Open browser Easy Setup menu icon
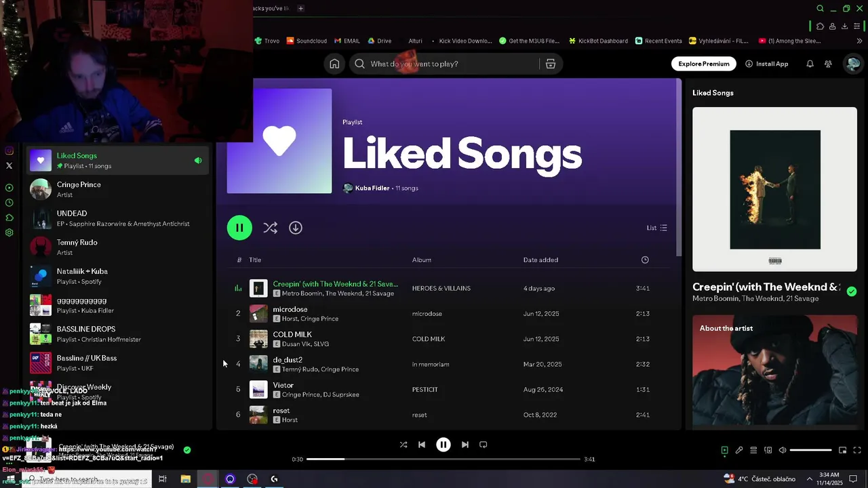 pyautogui.click(x=857, y=26)
